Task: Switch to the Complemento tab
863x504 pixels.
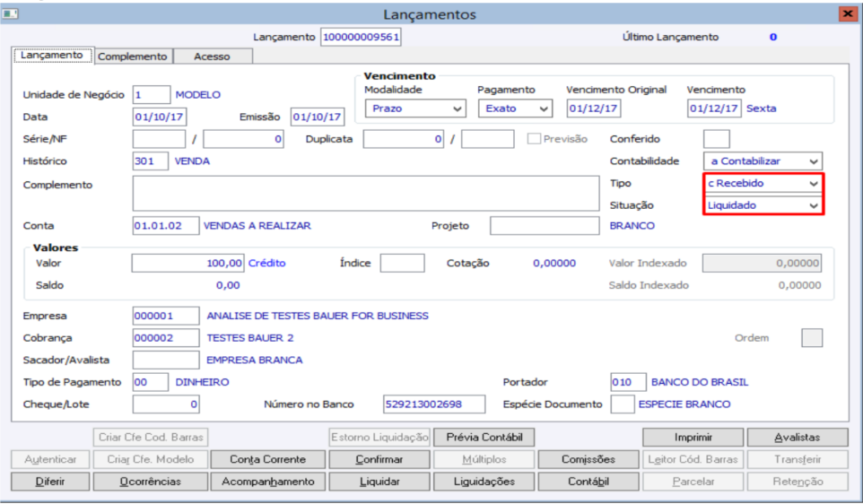Action: tap(133, 56)
